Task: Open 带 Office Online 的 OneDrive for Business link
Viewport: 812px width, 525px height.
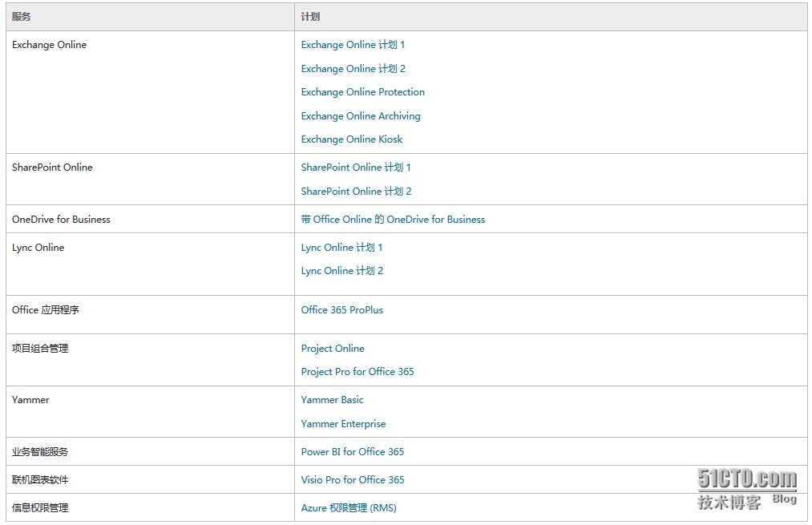Action: point(393,220)
